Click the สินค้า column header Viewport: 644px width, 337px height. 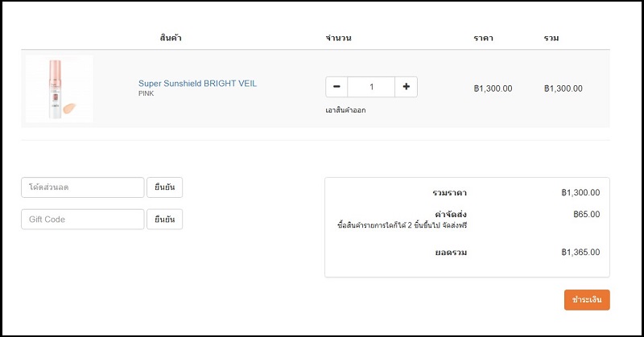coord(171,38)
